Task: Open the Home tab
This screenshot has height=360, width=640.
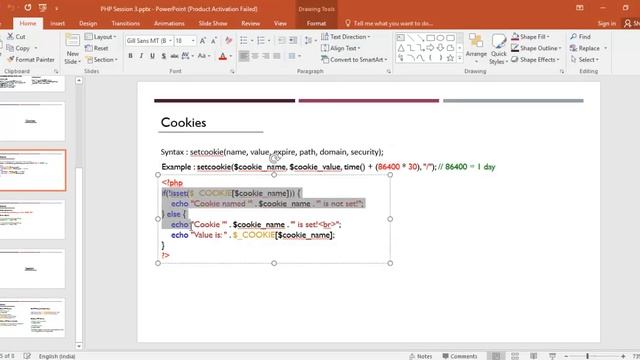Action: click(28, 23)
